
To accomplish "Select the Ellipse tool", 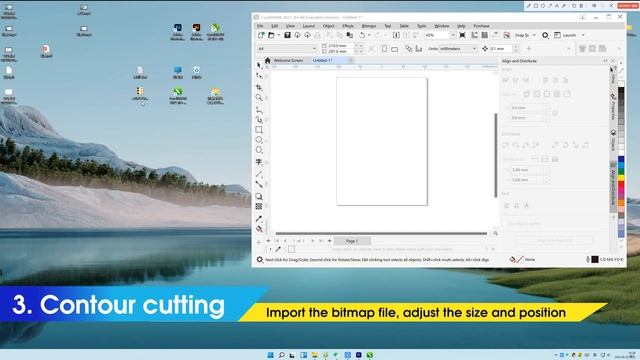I will 259,140.
